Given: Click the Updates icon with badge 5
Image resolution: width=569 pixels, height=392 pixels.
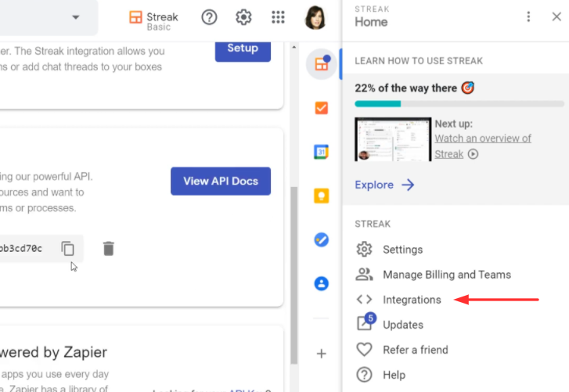Looking at the screenshot, I should pyautogui.click(x=365, y=322).
